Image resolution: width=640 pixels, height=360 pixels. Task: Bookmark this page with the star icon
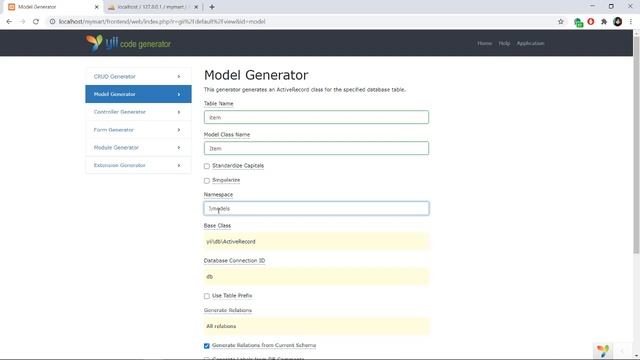click(560, 22)
